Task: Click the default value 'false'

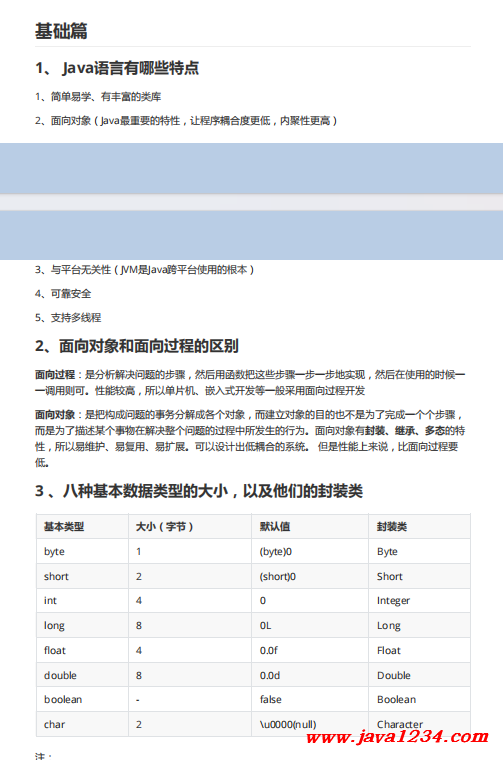Action: click(270, 699)
